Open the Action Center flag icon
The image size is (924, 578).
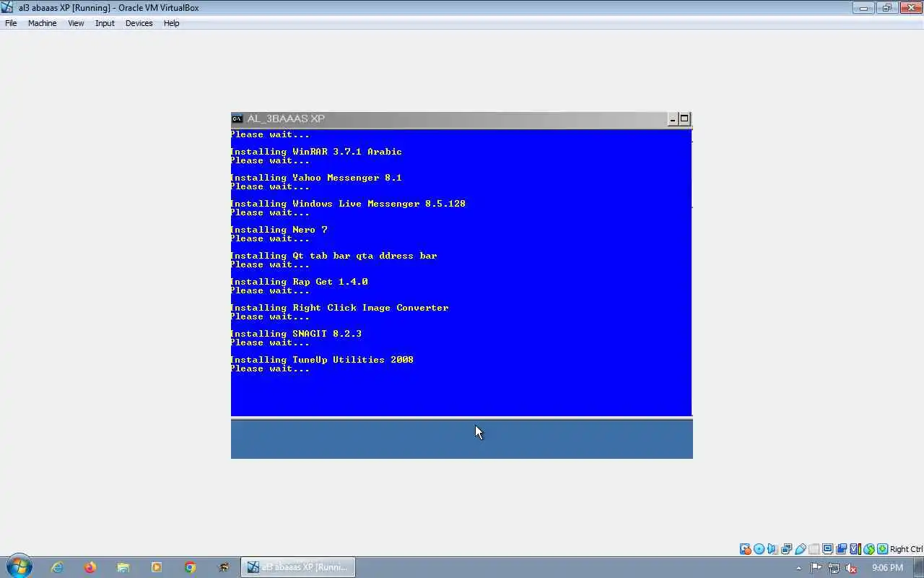point(816,568)
